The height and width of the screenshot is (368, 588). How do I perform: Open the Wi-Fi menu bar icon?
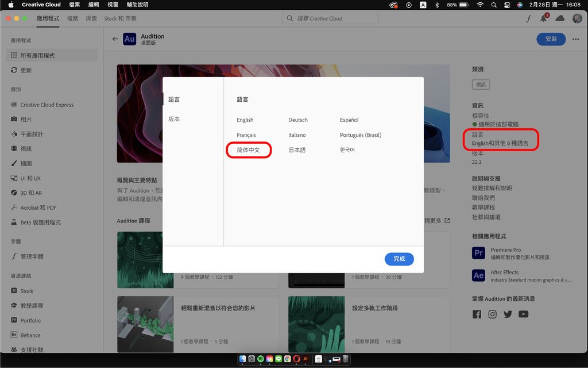[x=480, y=5]
